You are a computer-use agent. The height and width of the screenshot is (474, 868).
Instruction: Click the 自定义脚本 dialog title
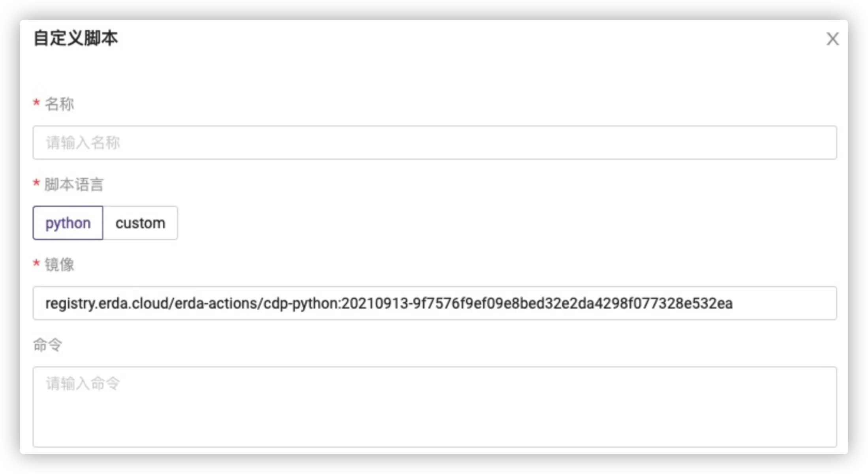coord(75,38)
